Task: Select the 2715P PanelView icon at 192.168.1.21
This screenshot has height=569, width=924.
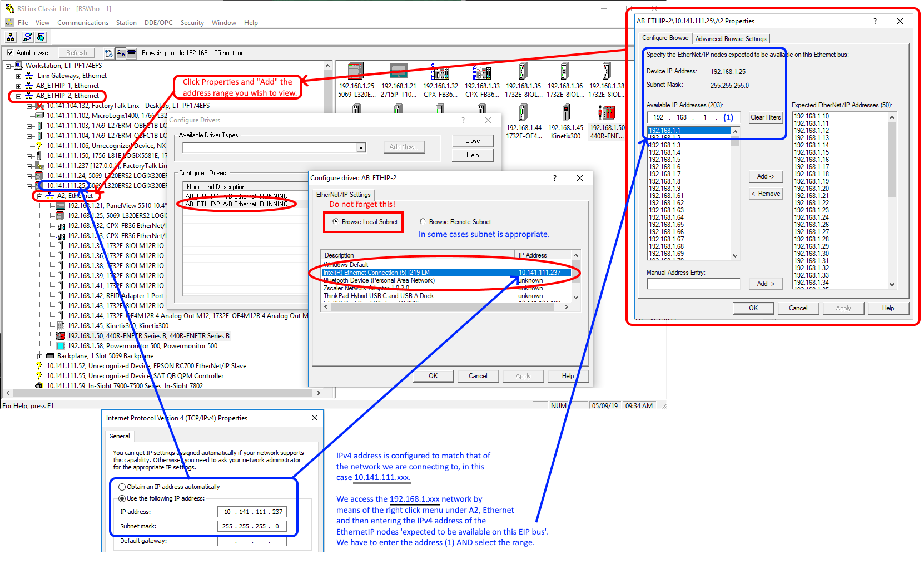Action: 398,71
